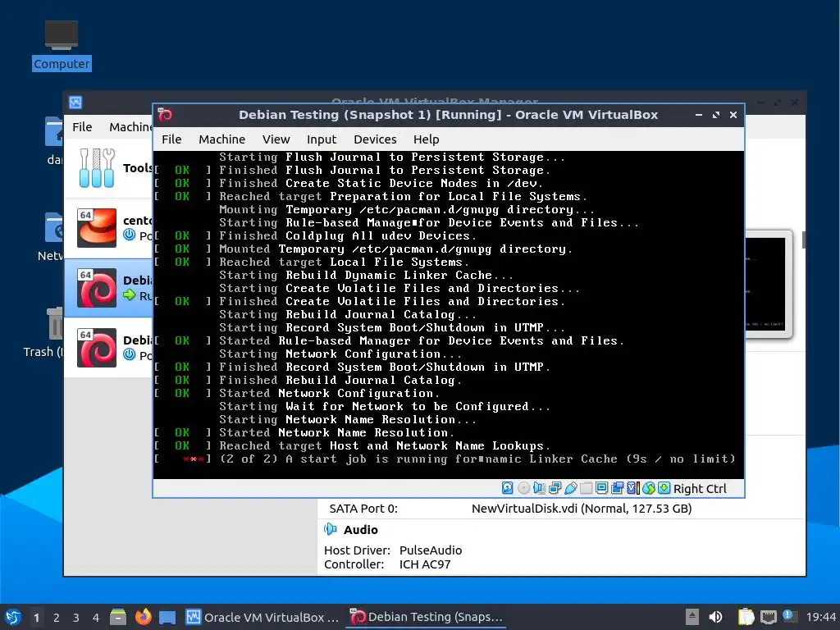
Task: Open the volume control in system tray
Action: tap(715, 617)
